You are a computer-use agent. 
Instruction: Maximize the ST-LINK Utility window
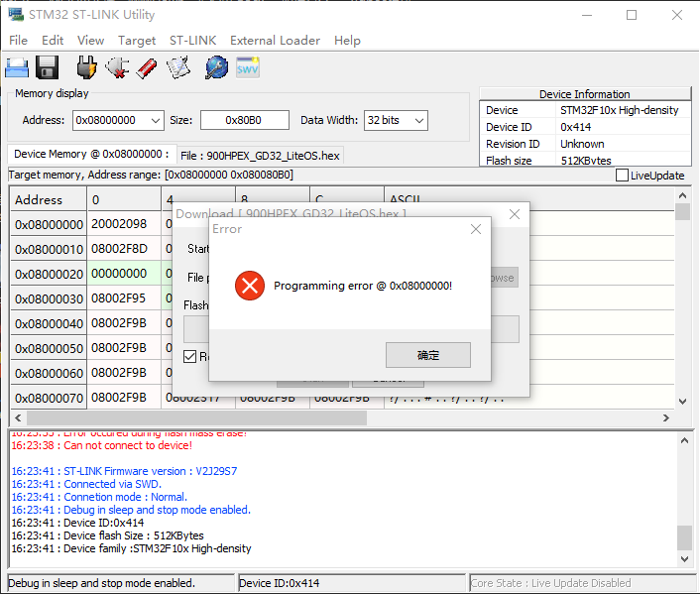632,15
